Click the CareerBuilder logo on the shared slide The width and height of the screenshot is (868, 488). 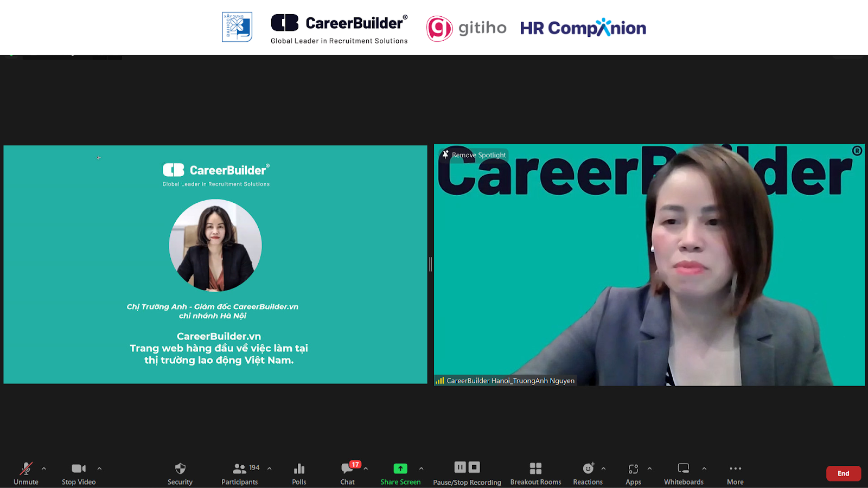pos(216,175)
